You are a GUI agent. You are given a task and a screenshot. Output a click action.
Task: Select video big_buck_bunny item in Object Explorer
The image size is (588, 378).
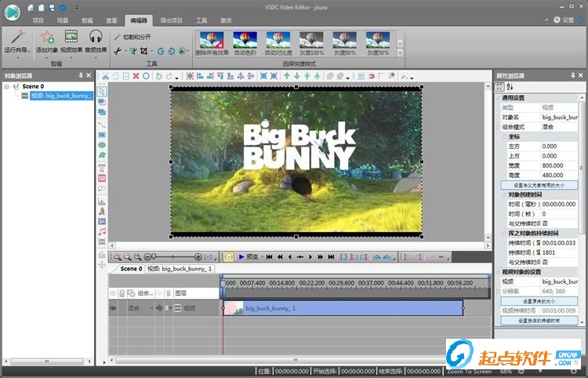click(x=61, y=96)
